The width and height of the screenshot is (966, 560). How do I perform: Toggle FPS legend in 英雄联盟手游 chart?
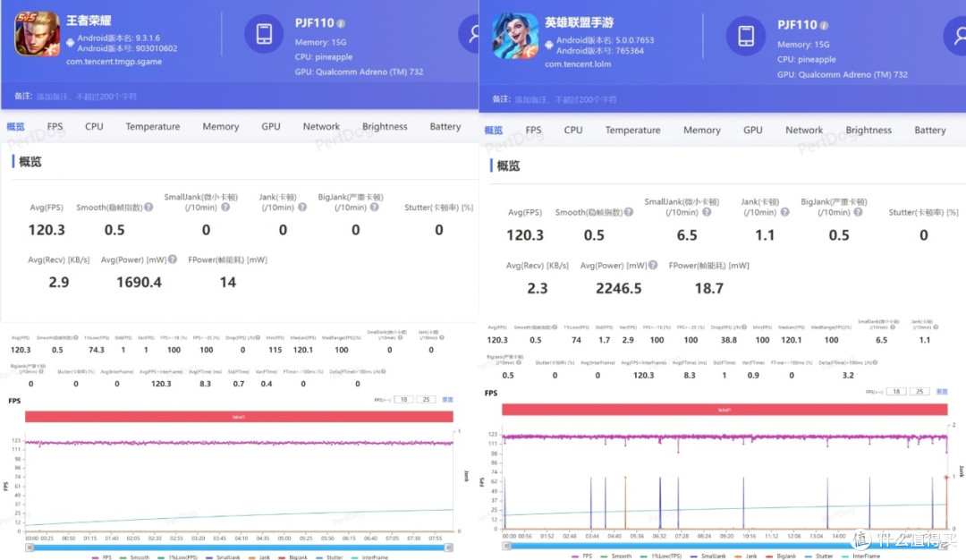pyautogui.click(x=582, y=556)
